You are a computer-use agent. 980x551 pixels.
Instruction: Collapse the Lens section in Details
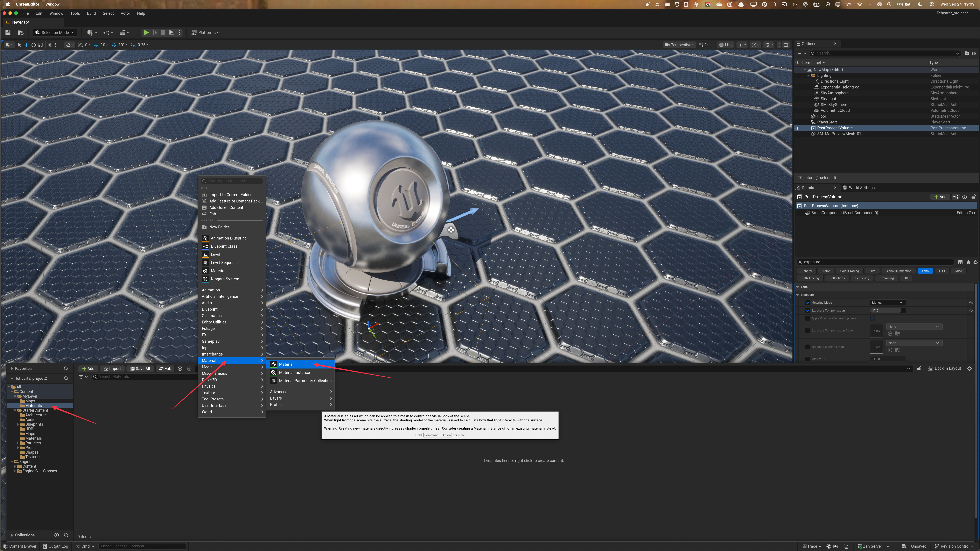coord(798,287)
